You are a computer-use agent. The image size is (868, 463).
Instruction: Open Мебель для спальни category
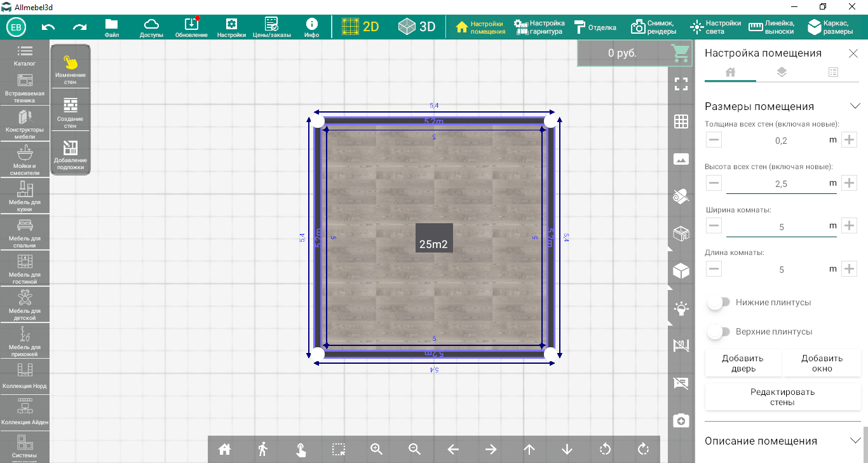[x=25, y=233]
